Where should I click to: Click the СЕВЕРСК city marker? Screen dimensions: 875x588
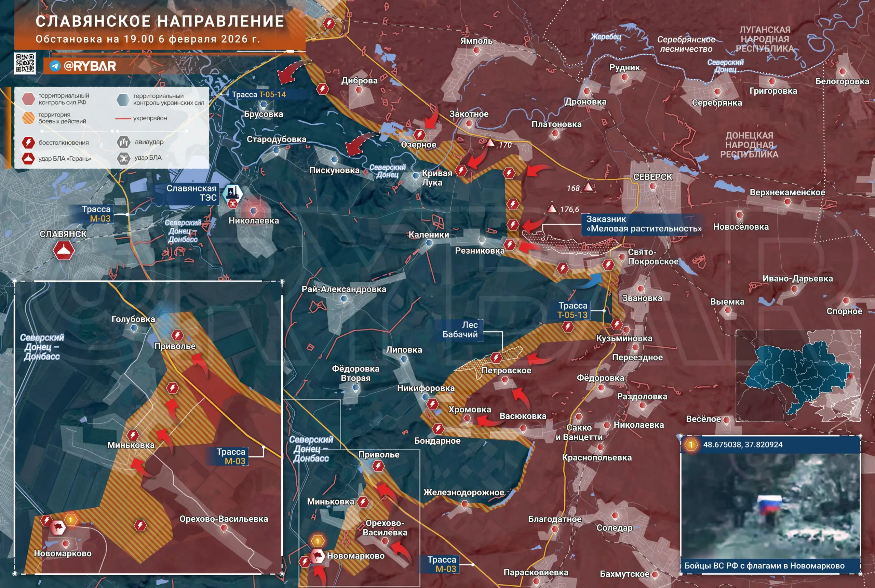(653, 186)
